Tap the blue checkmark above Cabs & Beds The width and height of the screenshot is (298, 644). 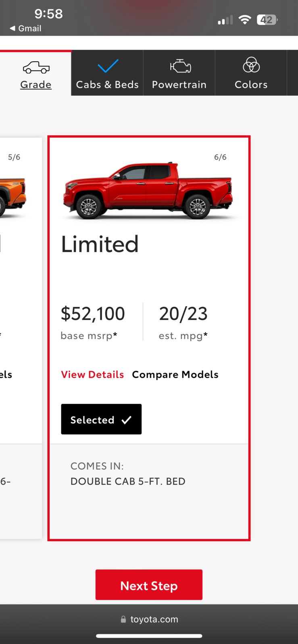[108, 66]
